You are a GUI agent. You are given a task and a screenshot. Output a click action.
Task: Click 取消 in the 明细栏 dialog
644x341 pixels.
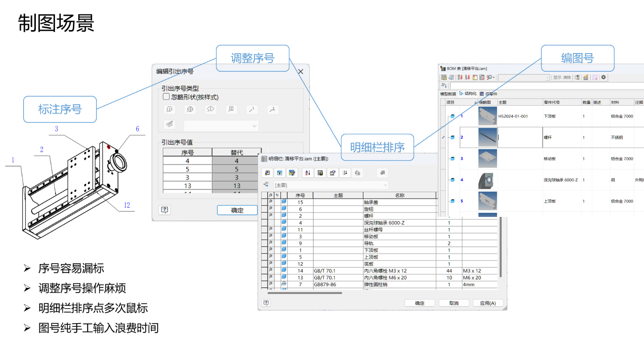[x=454, y=303]
